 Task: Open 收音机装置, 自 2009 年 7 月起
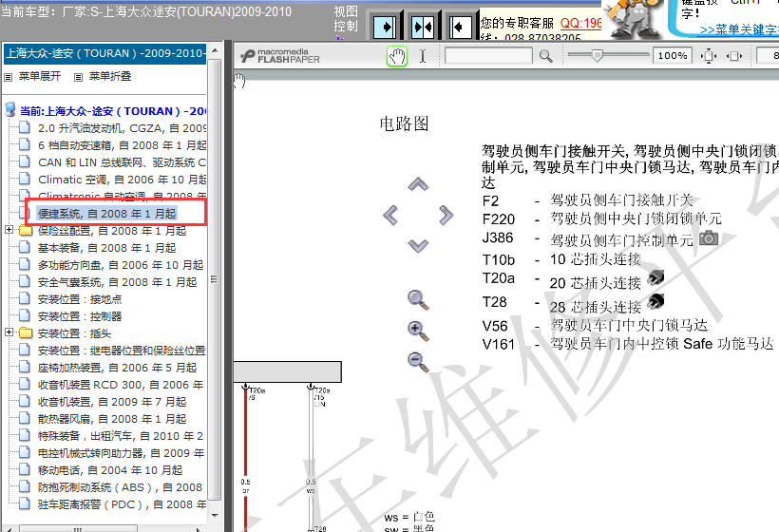(112, 401)
